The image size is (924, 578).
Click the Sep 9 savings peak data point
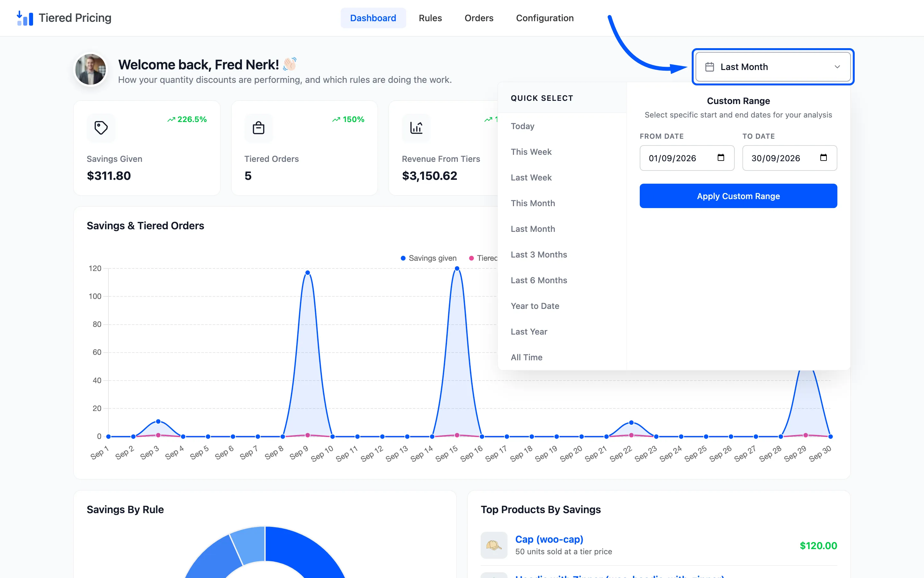pyautogui.click(x=307, y=273)
